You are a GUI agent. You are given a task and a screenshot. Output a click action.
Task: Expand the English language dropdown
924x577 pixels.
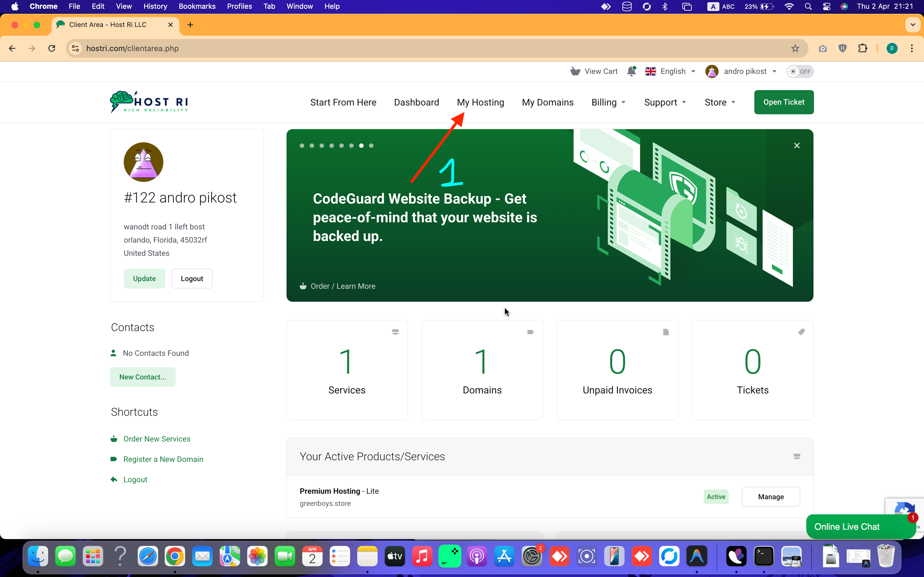tap(670, 71)
